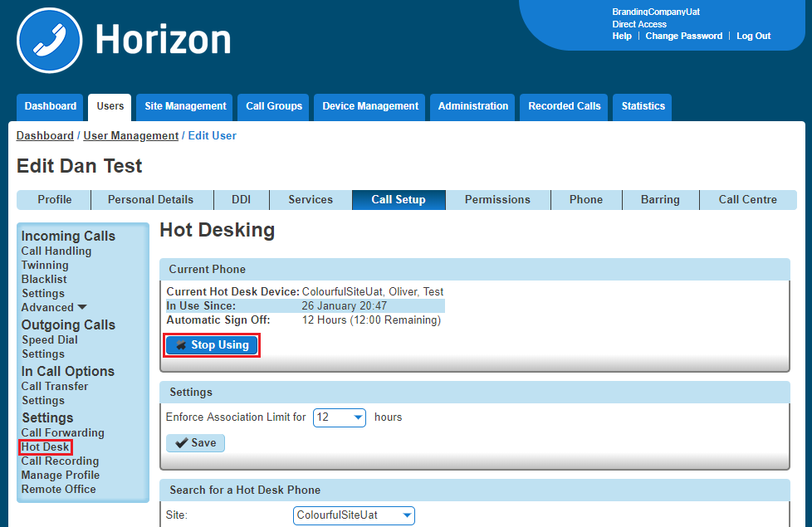Open Blacklist in sidebar

coord(44,279)
